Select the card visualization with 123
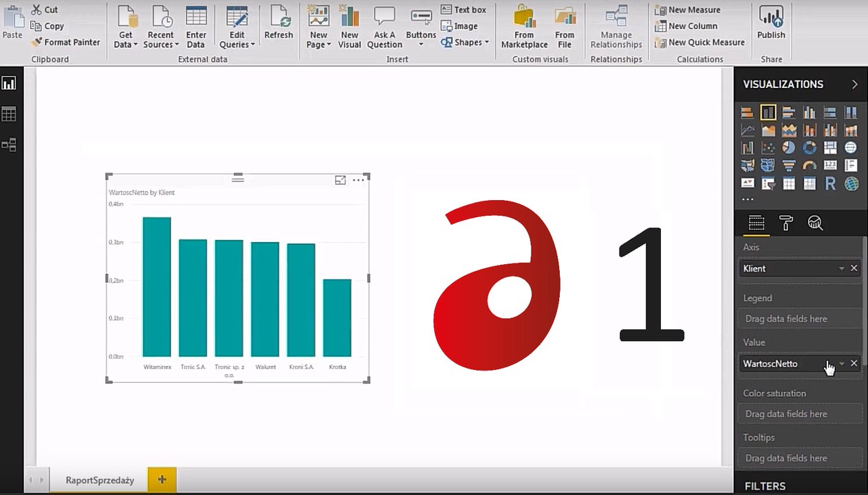The image size is (868, 495). coord(830,166)
